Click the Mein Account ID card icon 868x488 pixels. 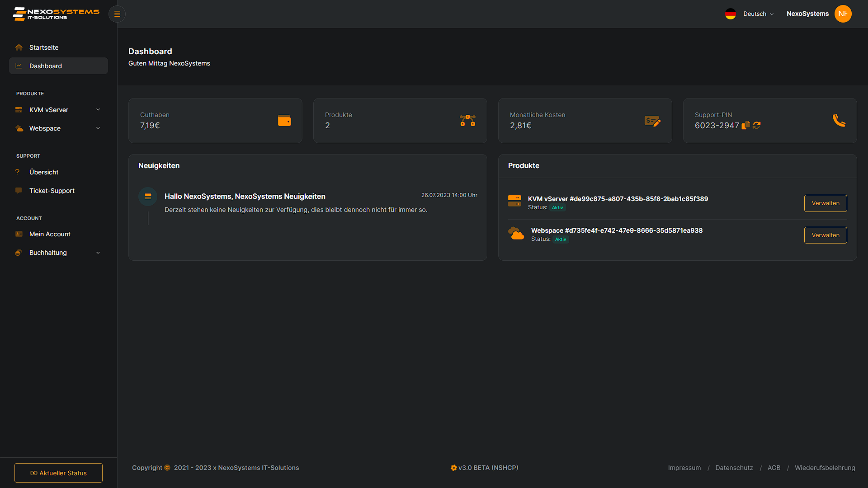[x=19, y=234]
